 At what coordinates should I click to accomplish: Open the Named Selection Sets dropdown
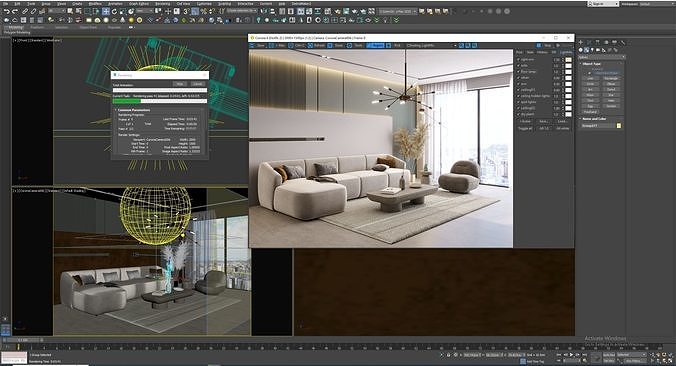tap(242, 11)
